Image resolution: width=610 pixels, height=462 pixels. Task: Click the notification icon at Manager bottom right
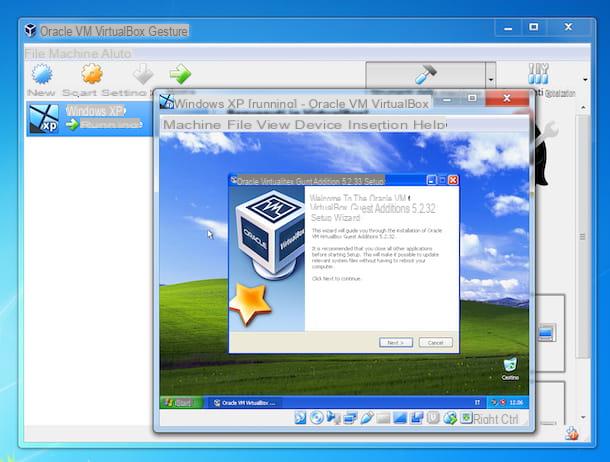(x=572, y=433)
